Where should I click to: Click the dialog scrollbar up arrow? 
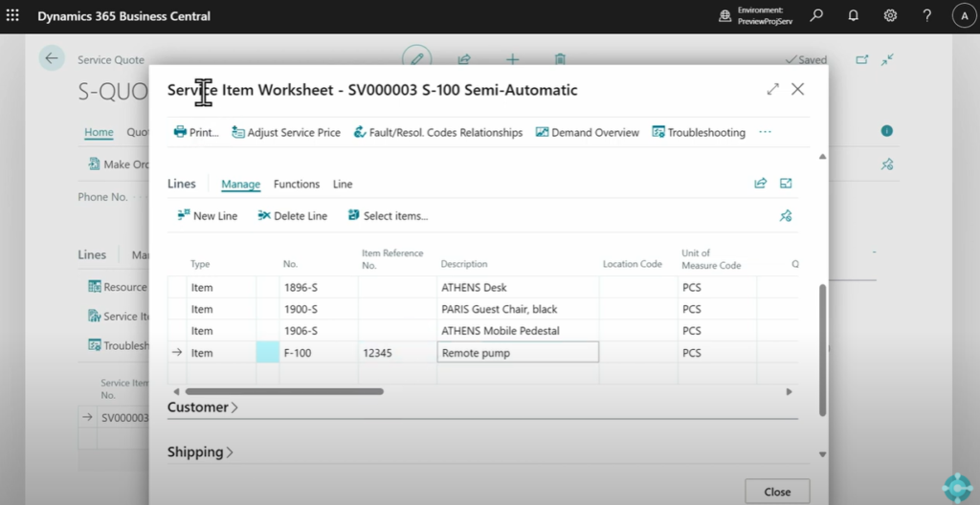[822, 156]
